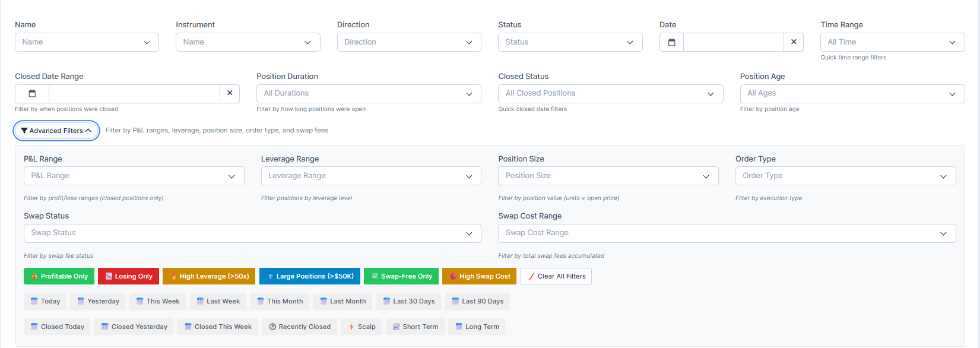Click the High Swap Cost filter
The image size is (980, 348).
tap(479, 276)
